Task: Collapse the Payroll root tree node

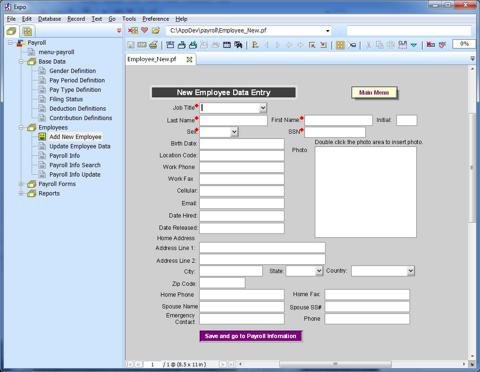Action: (x=10, y=43)
